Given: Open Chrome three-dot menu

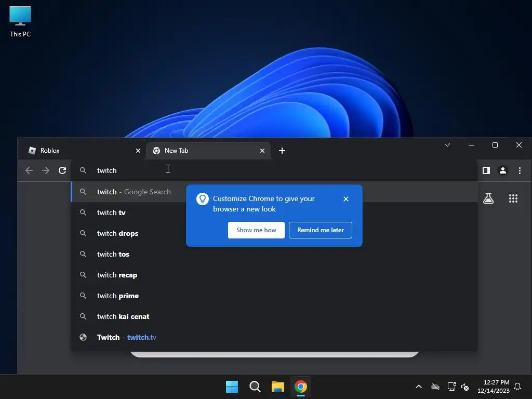Looking at the screenshot, I should [520, 170].
